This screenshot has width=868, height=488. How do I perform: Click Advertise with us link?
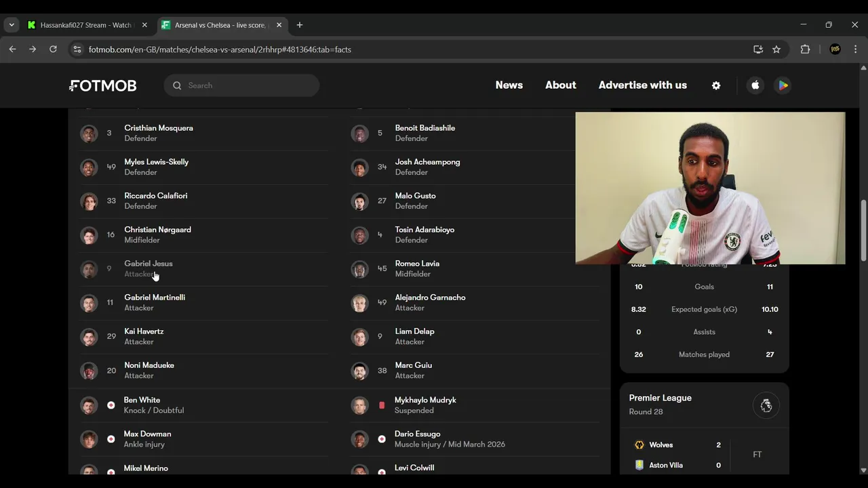tap(642, 85)
